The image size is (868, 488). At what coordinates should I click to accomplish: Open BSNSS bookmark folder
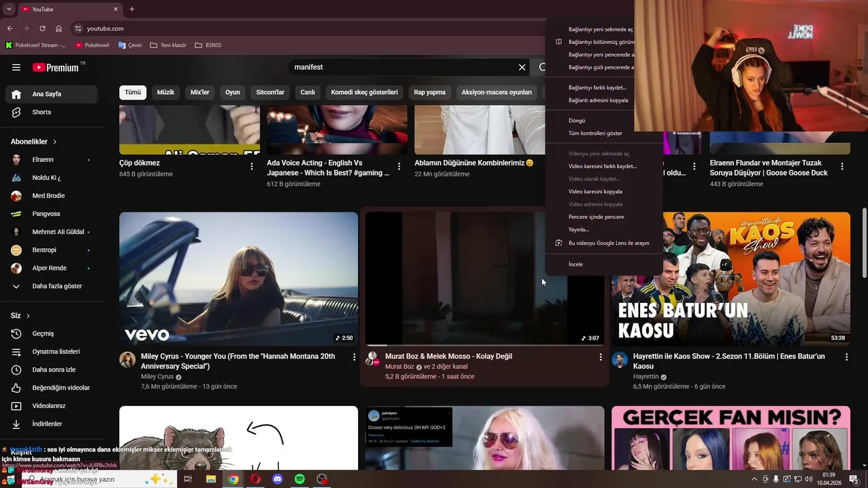pos(208,45)
